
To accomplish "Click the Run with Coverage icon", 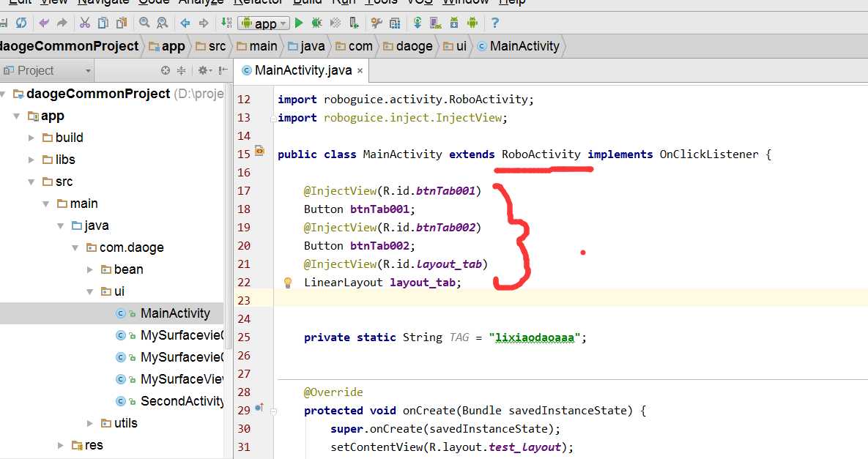I will pyautogui.click(x=335, y=23).
